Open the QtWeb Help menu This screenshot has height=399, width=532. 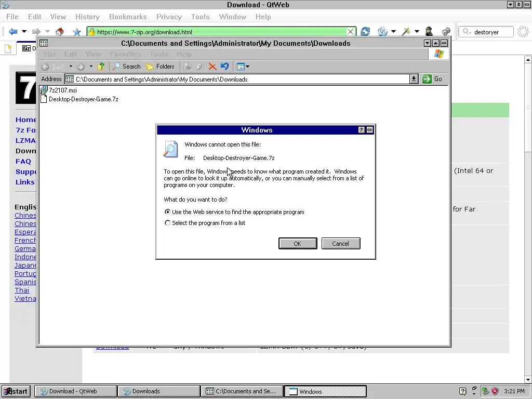pyautogui.click(x=263, y=17)
